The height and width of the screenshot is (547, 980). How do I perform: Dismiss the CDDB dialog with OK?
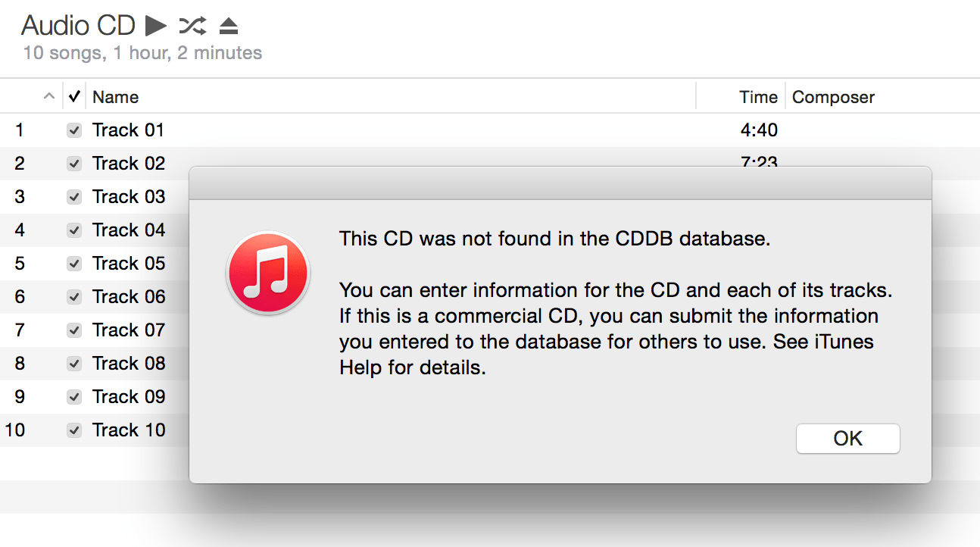pyautogui.click(x=847, y=438)
